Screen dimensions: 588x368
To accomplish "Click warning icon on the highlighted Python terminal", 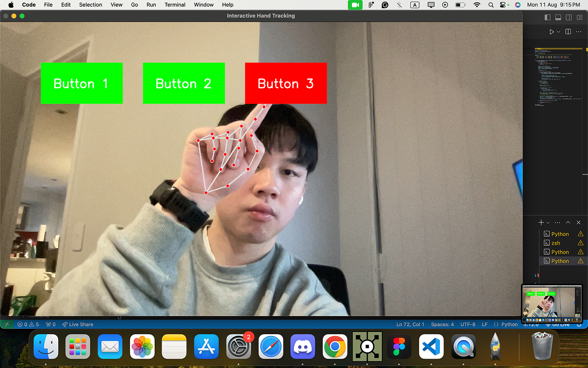I will [x=581, y=261].
